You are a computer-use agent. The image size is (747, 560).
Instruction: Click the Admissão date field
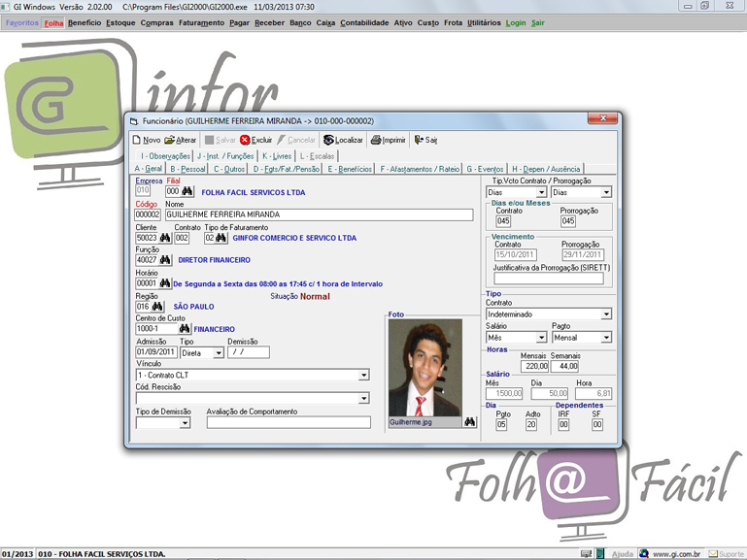pyautogui.click(x=156, y=352)
